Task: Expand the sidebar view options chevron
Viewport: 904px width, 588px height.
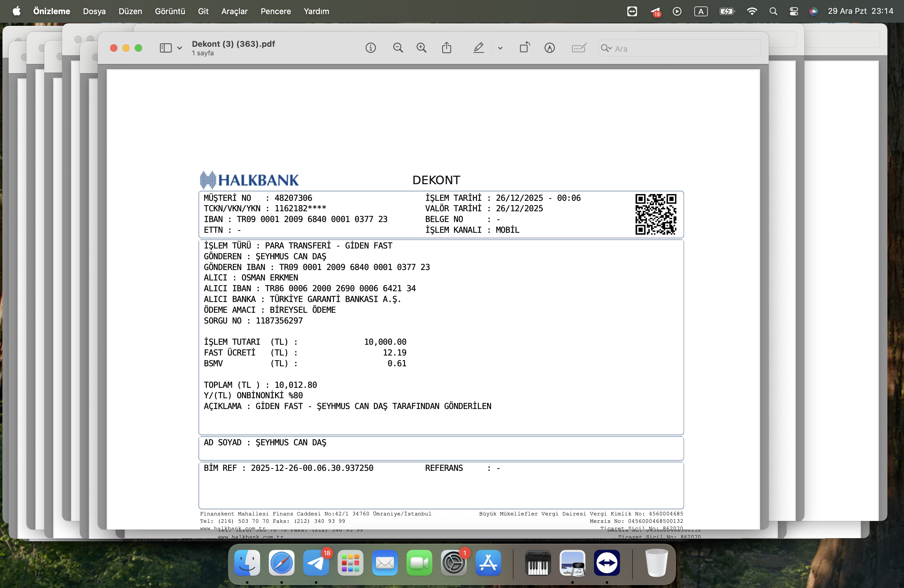Action: (180, 48)
